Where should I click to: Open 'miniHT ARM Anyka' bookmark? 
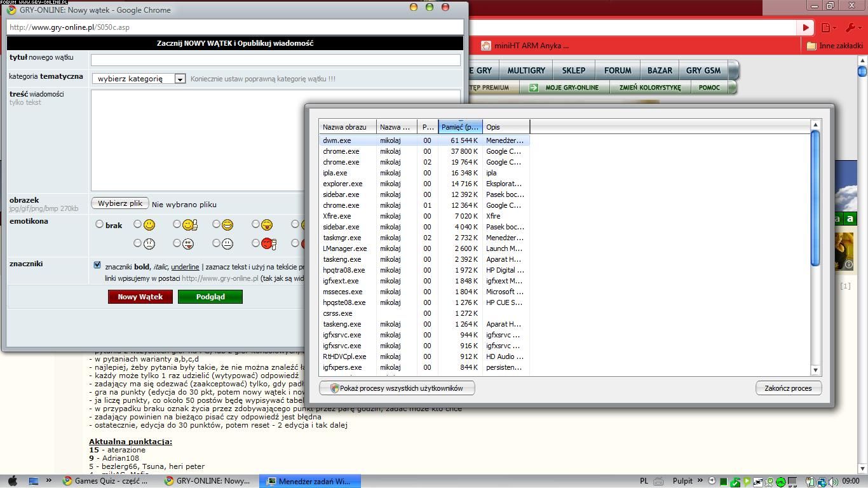[x=525, y=46]
